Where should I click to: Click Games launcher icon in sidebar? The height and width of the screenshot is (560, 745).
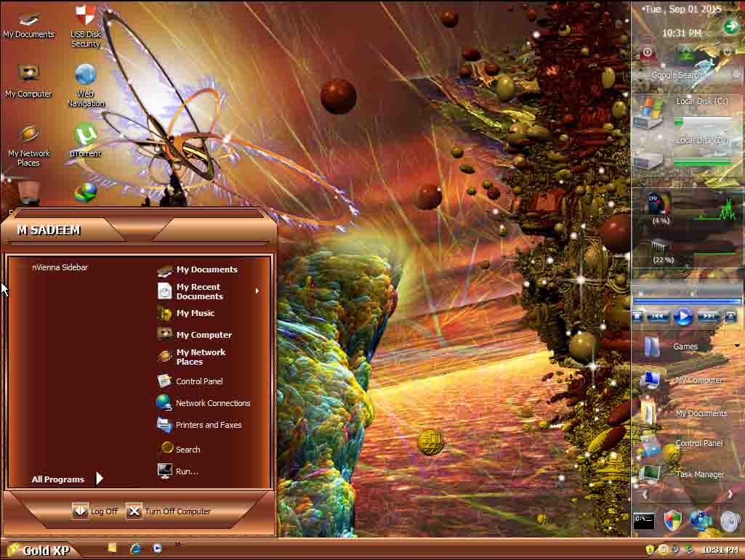652,347
